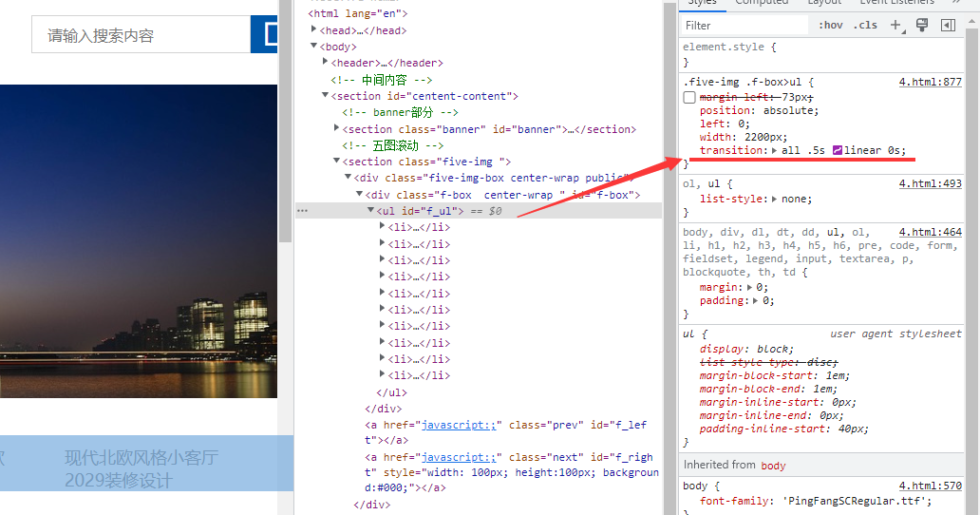Viewport: 980px width, 515px height.
Task: Click the blue search button beside the search box
Action: pos(264,34)
